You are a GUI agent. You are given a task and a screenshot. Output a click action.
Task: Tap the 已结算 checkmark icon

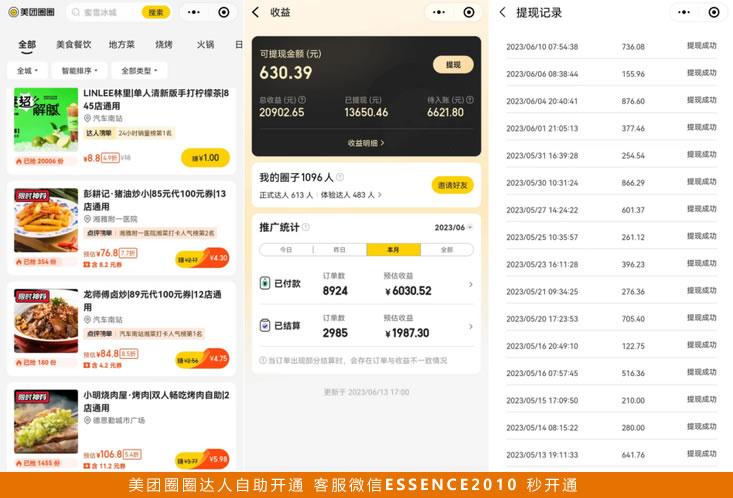[x=265, y=325]
